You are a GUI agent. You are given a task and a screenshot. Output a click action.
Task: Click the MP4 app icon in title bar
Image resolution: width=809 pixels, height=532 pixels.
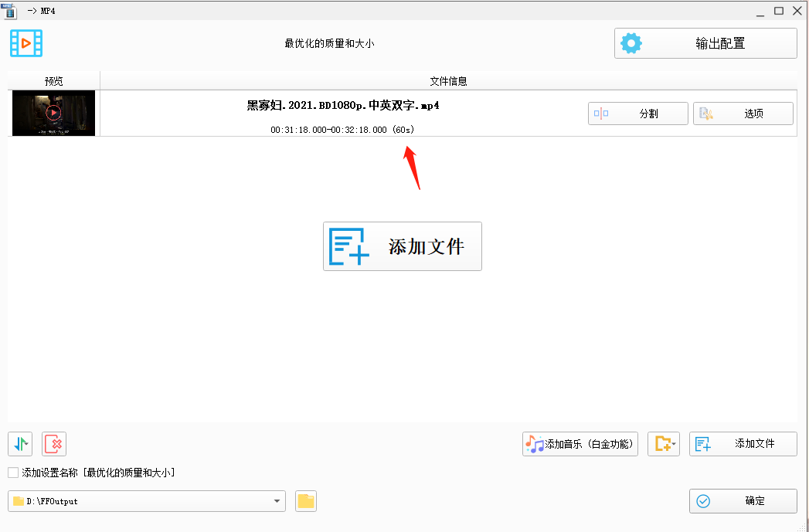pyautogui.click(x=9, y=10)
